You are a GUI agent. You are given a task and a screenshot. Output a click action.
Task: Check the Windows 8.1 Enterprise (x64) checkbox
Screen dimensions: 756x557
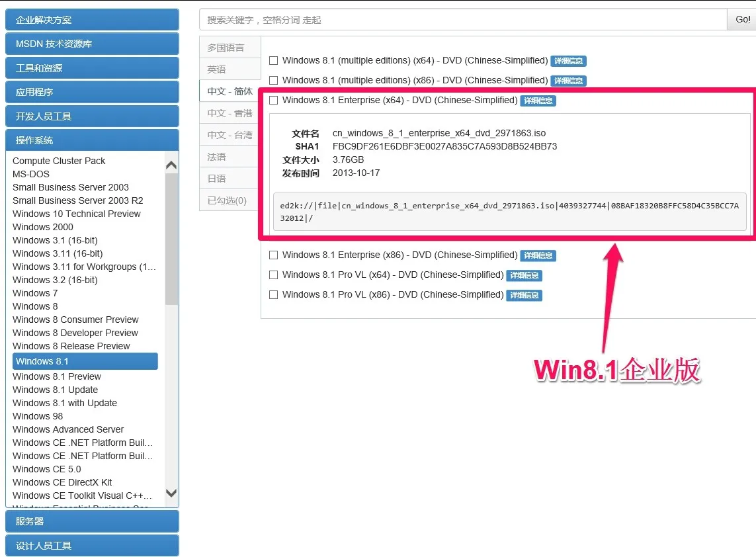[x=273, y=100]
